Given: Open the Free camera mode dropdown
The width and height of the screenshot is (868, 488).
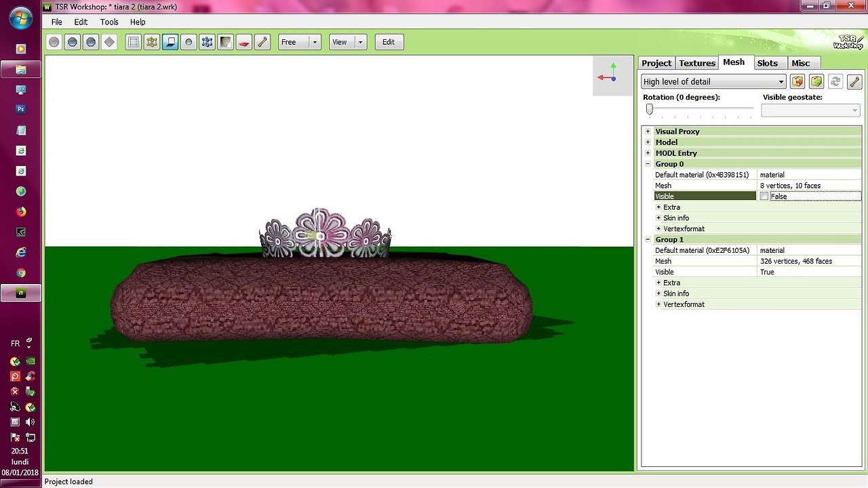Looking at the screenshot, I should click(x=315, y=42).
